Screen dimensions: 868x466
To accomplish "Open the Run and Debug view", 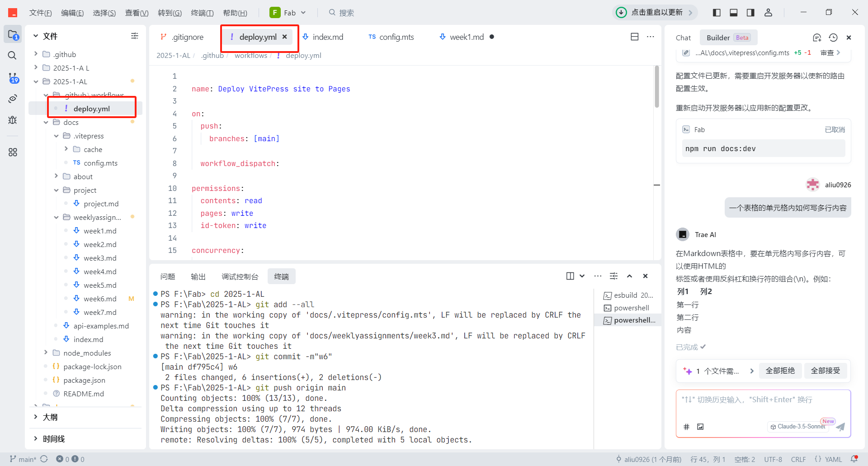I will click(12, 120).
